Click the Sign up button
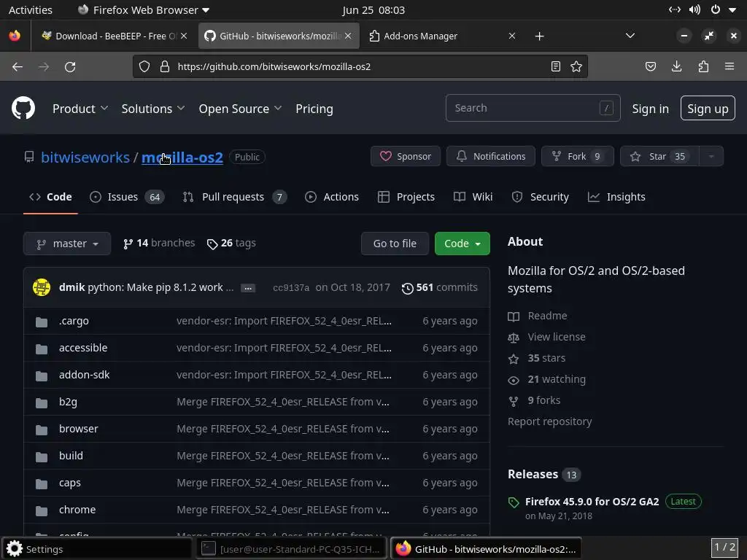Viewport: 747px width, 560px height. click(708, 108)
